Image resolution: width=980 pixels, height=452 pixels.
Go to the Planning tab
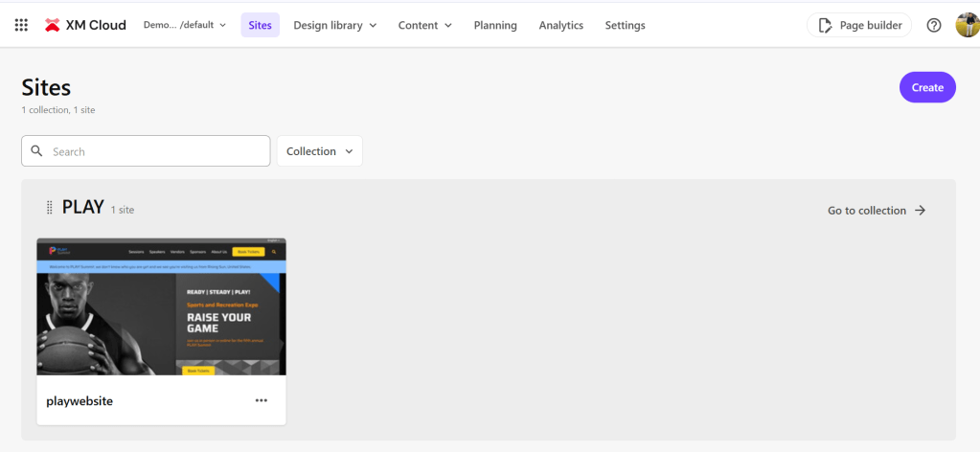pyautogui.click(x=495, y=25)
